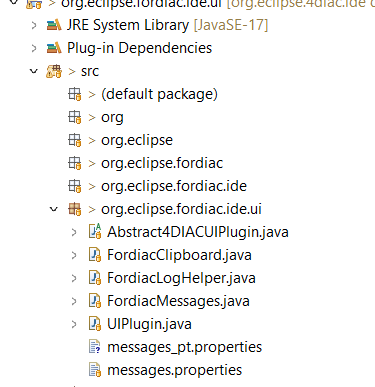375x387 pixels.
Task: Expand the Plug-in Dependencies node
Action: pyautogui.click(x=34, y=48)
